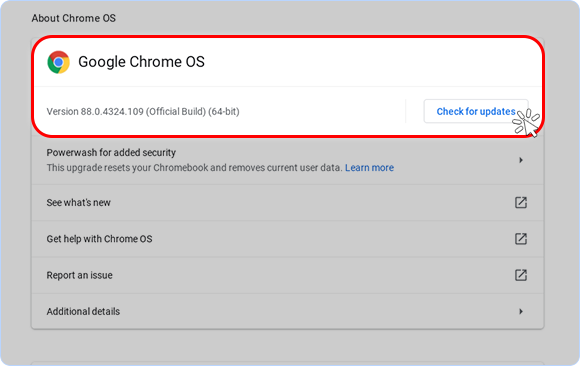Viewport: 580px width, 366px height.
Task: Click the Check for updates button
Action: (476, 111)
